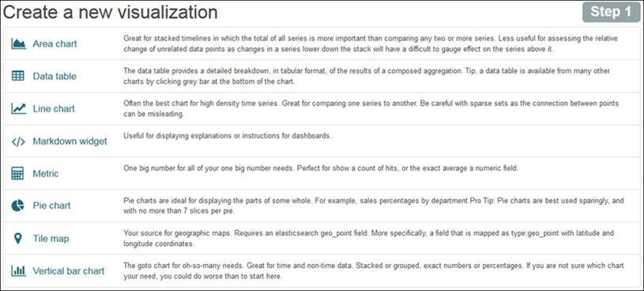Click the Step 1 badge

pos(611,12)
